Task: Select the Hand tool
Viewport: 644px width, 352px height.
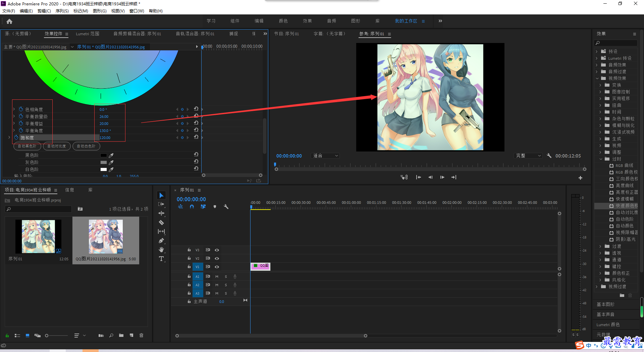Action: pos(161,250)
